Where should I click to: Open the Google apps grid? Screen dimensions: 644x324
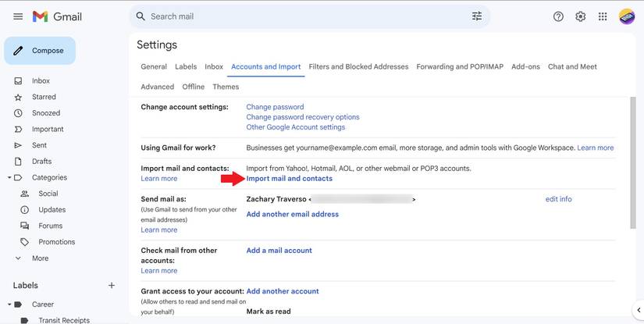[x=603, y=16]
